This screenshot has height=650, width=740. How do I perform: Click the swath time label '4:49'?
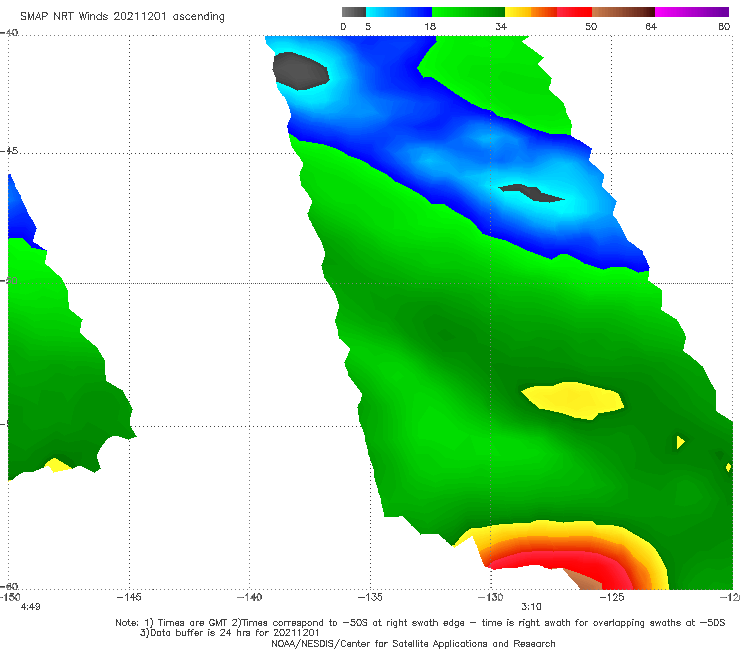point(31,607)
